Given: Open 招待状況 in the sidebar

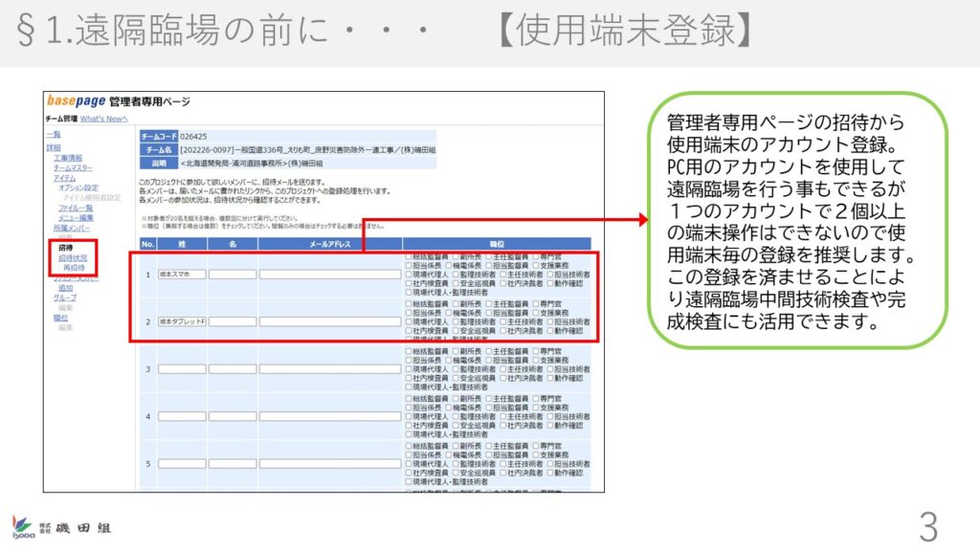Looking at the screenshot, I should point(73,258).
